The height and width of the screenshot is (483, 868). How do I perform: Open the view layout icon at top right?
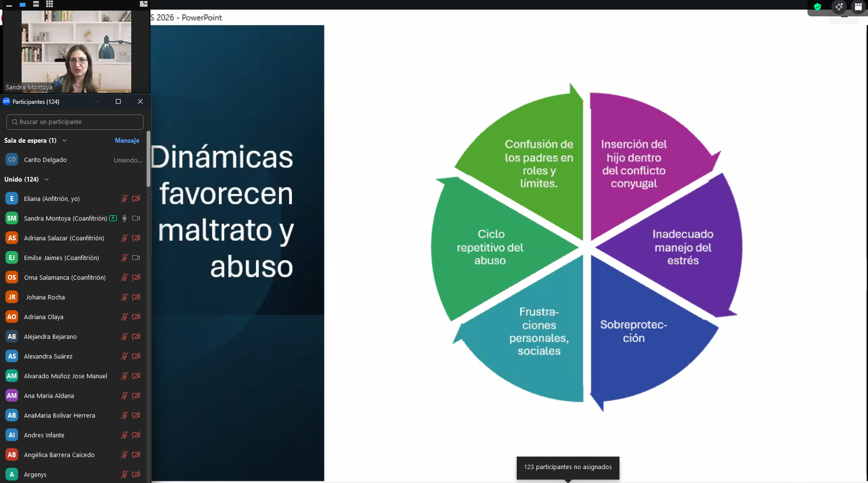[858, 7]
